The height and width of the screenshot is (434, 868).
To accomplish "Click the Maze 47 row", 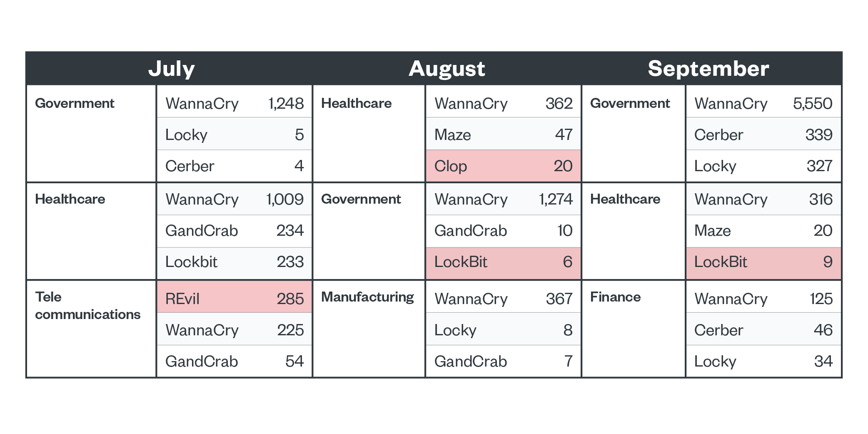I will (503, 135).
